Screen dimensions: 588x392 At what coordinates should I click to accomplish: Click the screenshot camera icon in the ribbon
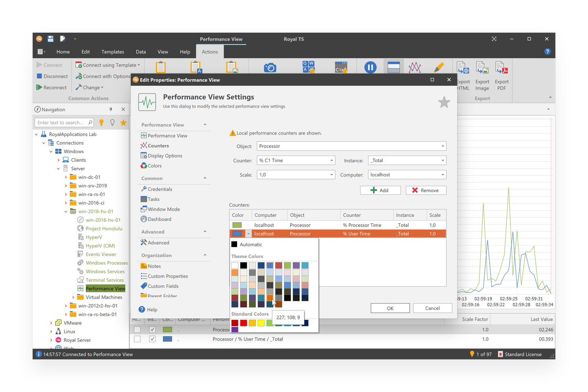click(271, 67)
